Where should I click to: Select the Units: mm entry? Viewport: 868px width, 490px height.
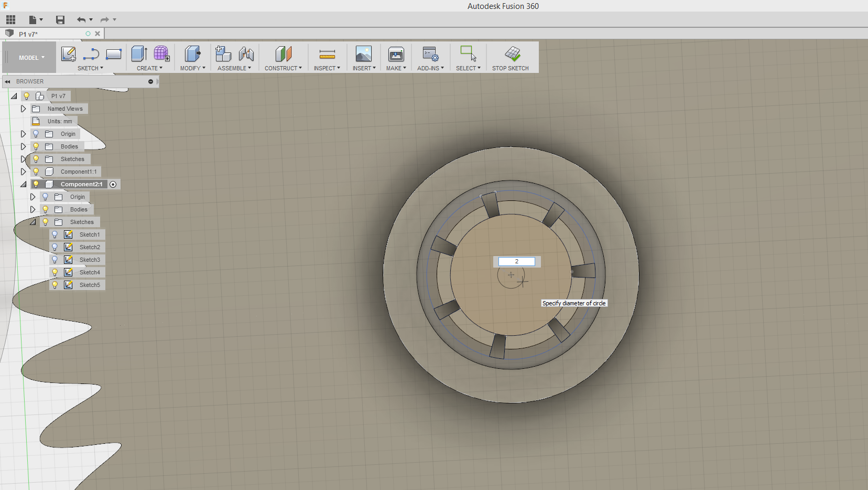(x=60, y=121)
